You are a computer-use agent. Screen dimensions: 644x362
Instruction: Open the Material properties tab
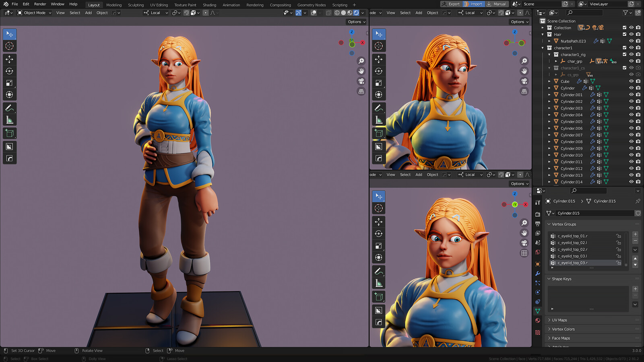coord(538,321)
